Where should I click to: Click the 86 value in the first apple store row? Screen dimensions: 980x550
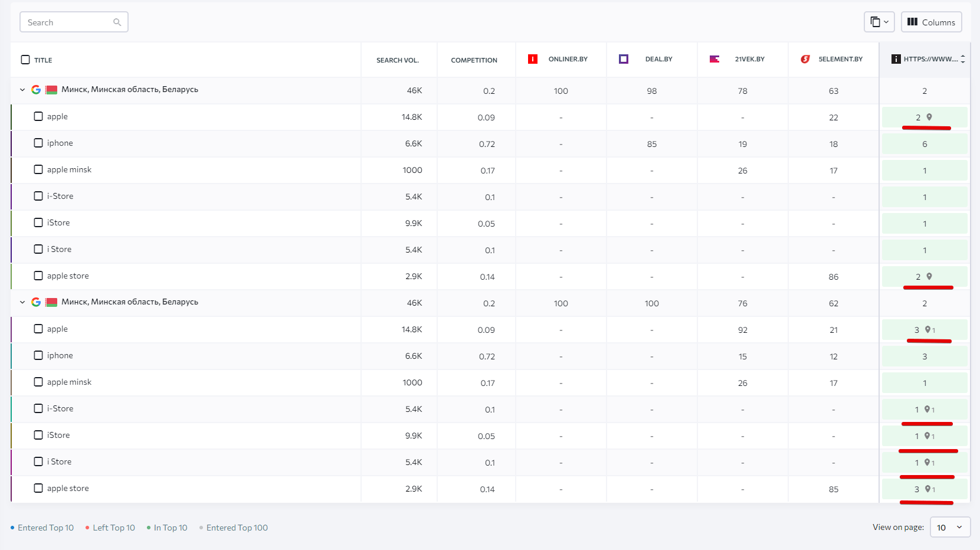pos(833,277)
